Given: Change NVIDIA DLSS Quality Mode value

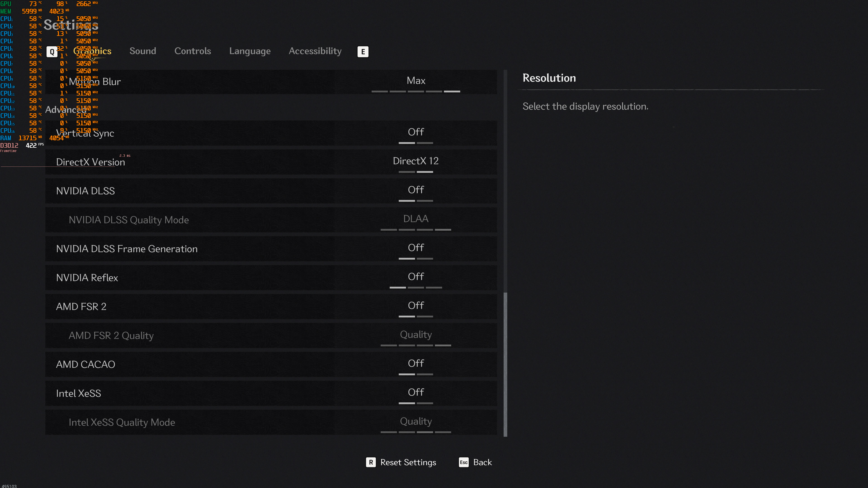Looking at the screenshot, I should [415, 220].
